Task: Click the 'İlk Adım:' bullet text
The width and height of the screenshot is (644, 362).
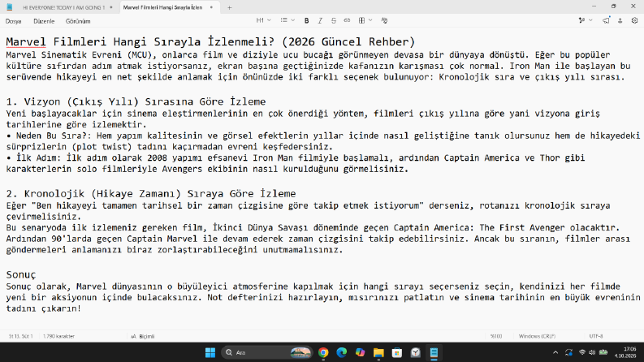Action: [x=39, y=158]
